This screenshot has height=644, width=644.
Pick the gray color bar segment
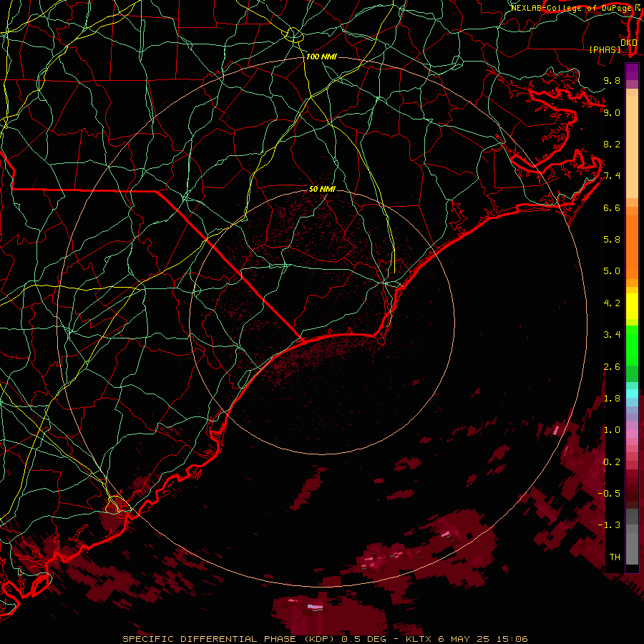[x=632, y=548]
